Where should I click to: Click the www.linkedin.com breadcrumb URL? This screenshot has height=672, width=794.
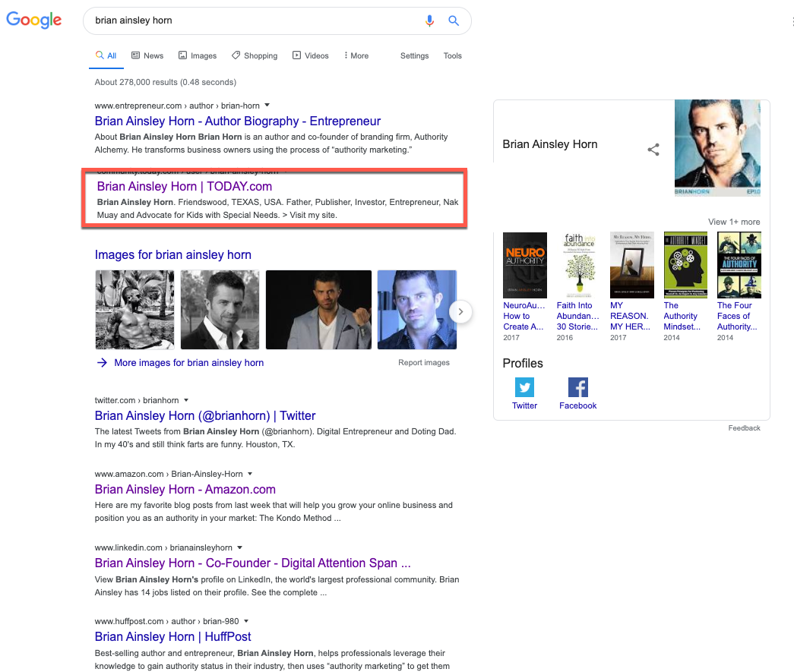pos(163,547)
